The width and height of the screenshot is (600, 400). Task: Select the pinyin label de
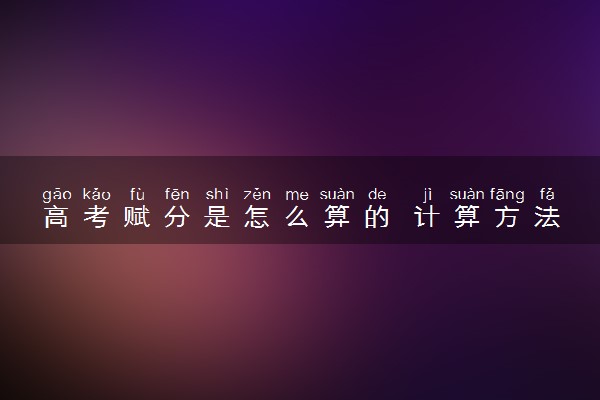tap(377, 194)
